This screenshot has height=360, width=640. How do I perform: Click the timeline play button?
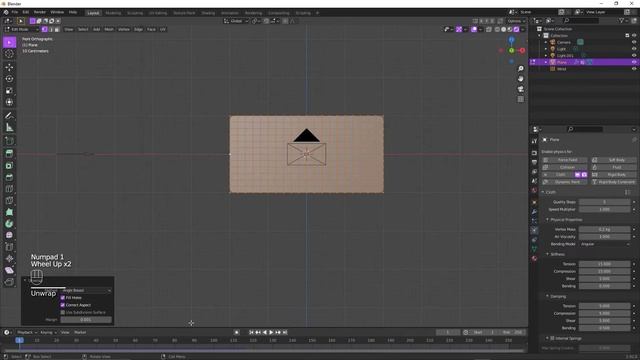(x=271, y=332)
